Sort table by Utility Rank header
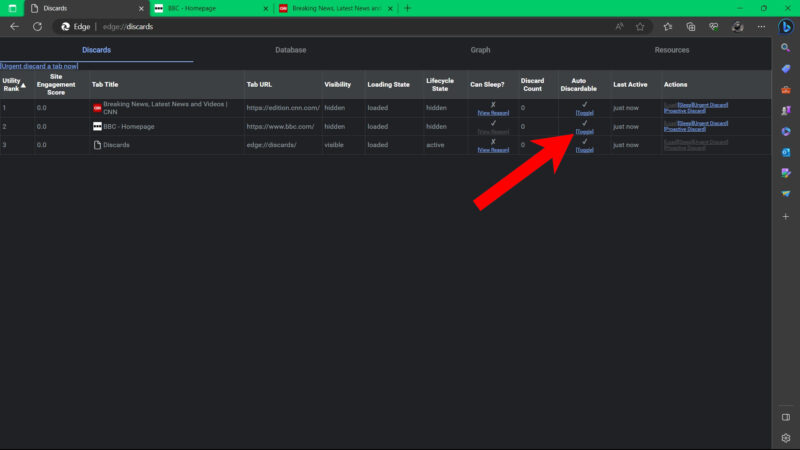The width and height of the screenshot is (800, 450). (14, 85)
